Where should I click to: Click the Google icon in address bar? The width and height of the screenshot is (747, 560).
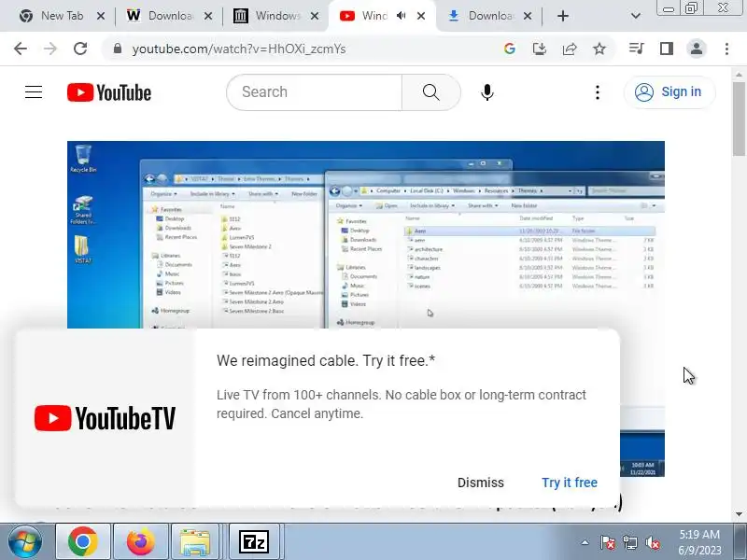[509, 49]
